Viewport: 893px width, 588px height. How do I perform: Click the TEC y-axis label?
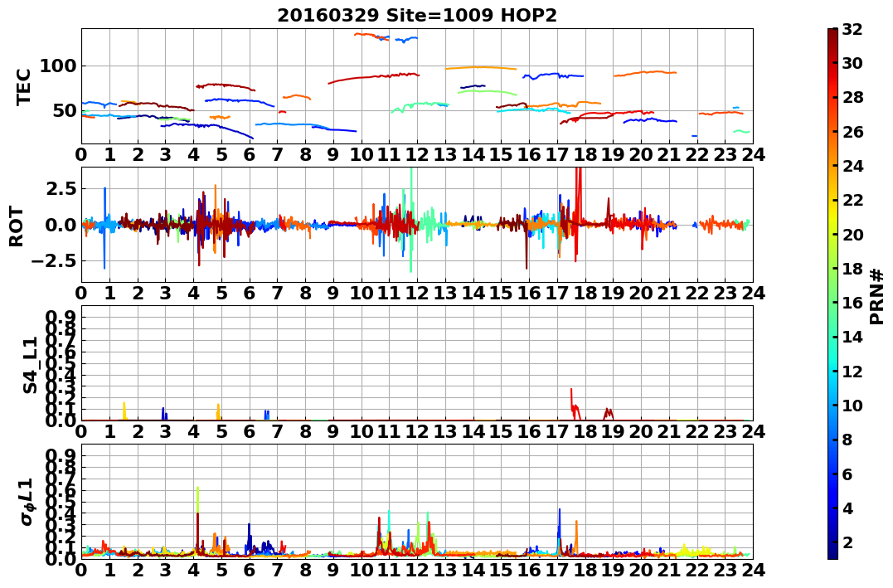(22, 87)
